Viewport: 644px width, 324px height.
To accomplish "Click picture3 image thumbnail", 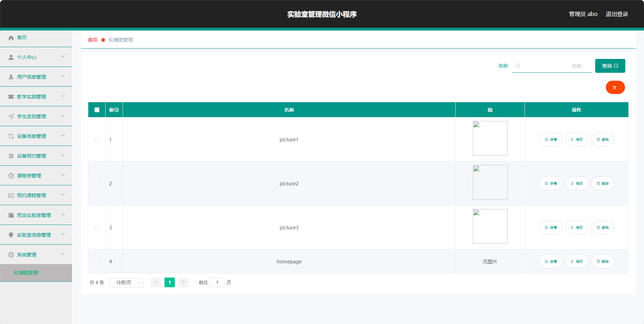I will point(490,226).
